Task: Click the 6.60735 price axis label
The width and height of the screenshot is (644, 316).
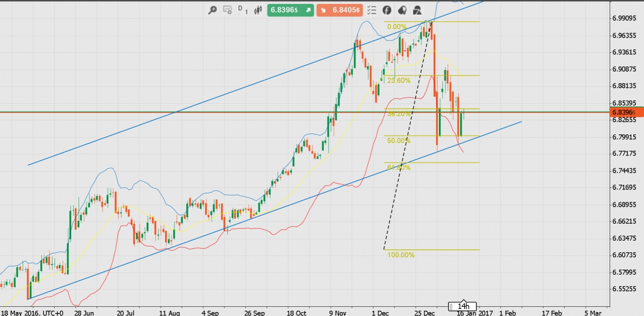Action: click(x=624, y=255)
